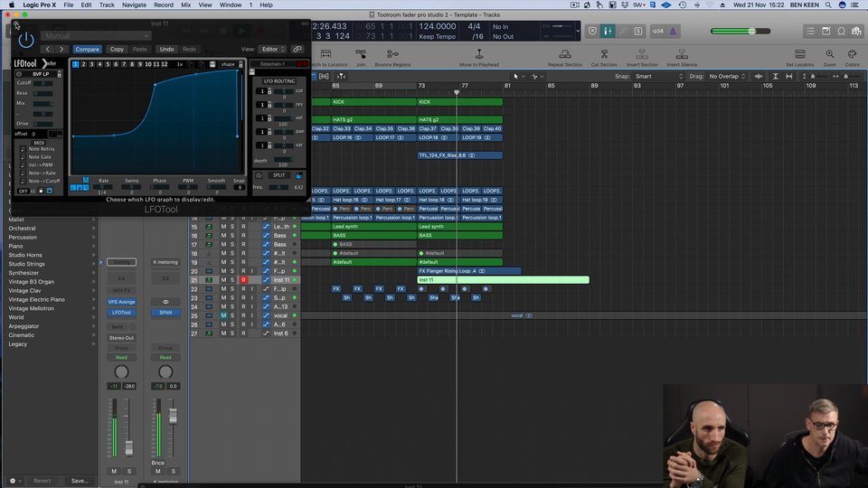Viewport: 868px width, 488px height.
Task: Open the Drag No Overlap dropdown
Action: [x=727, y=76]
